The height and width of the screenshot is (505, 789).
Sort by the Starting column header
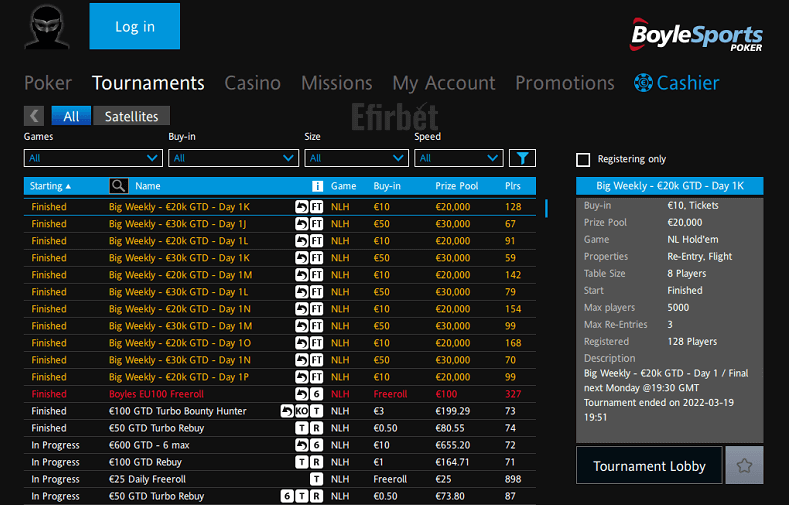click(x=50, y=186)
